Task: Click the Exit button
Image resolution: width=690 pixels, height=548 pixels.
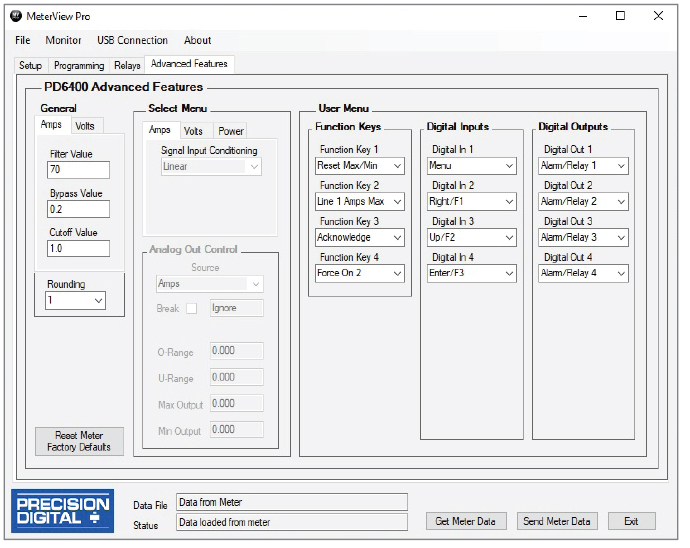Action: pyautogui.click(x=631, y=522)
